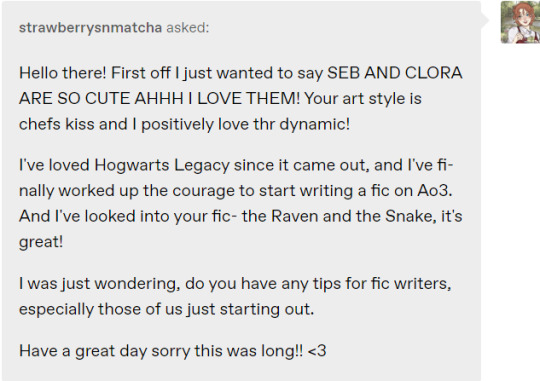The height and width of the screenshot is (381, 540).
Task: Click the "SEB AND CLORA" text
Action: point(394,73)
